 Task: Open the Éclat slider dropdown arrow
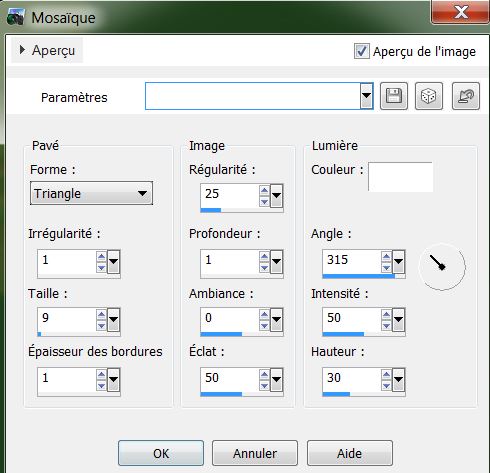click(x=276, y=379)
